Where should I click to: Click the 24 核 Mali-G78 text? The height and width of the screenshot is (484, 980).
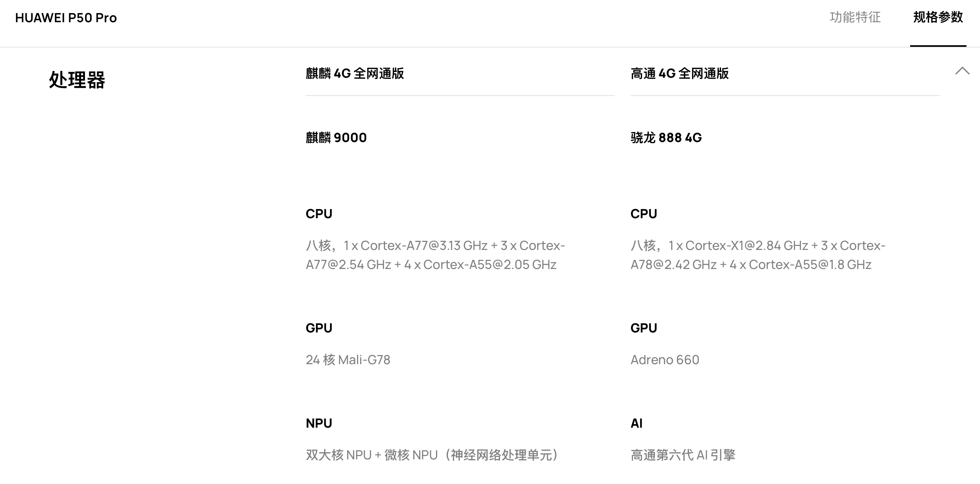tap(348, 360)
